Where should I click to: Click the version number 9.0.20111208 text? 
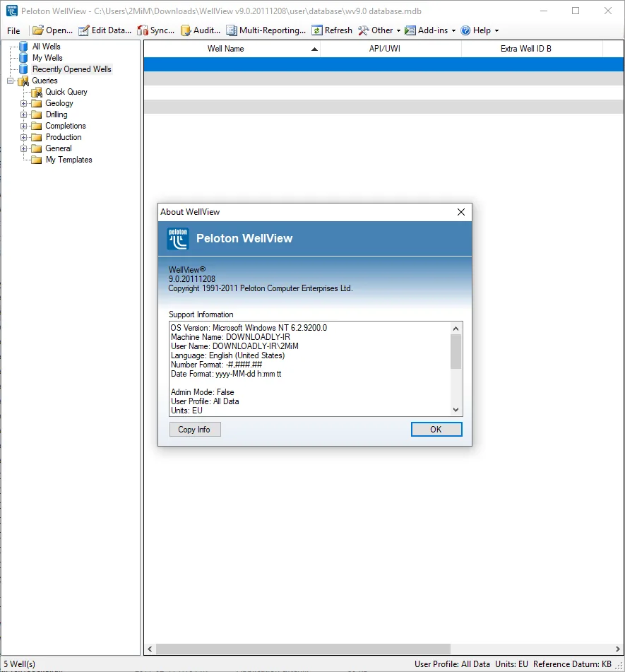click(192, 279)
